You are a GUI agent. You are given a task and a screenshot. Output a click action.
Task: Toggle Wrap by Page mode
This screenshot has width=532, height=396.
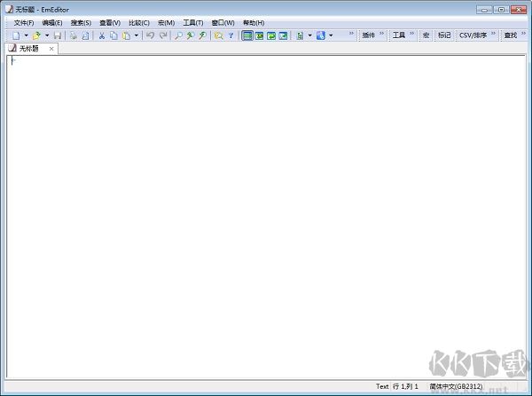pyautogui.click(x=283, y=35)
